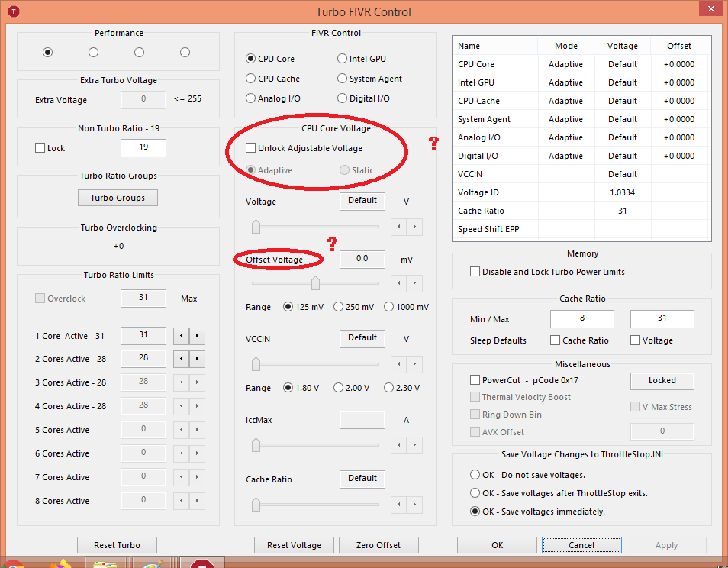This screenshot has height=568, width=728.
Task: Click VCCIN Default button
Action: coord(362,338)
